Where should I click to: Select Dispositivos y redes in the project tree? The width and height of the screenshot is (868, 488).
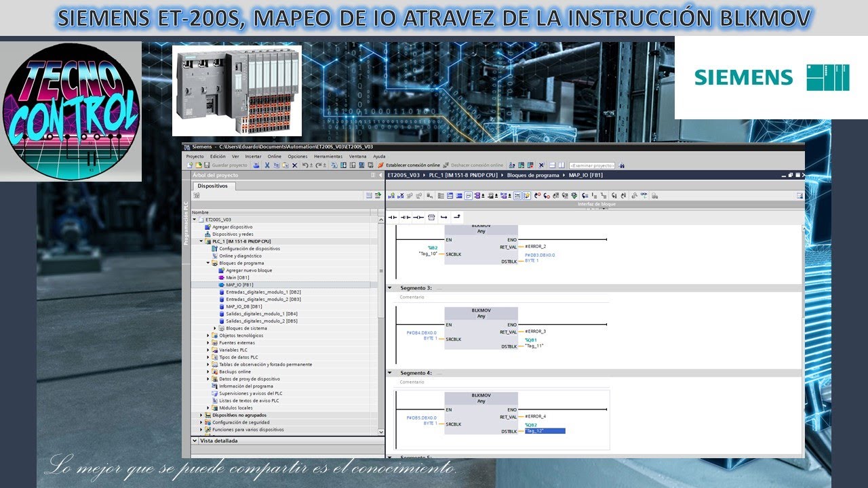[233, 235]
